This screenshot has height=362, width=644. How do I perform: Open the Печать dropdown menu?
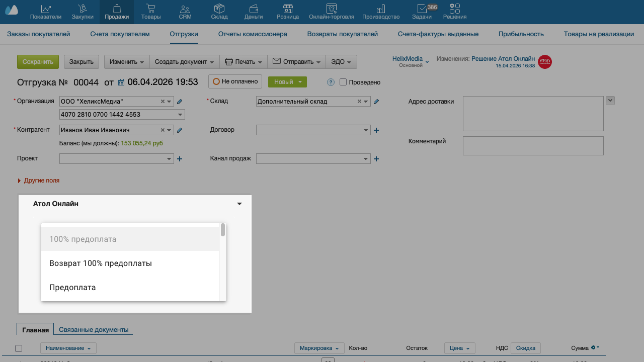click(244, 62)
